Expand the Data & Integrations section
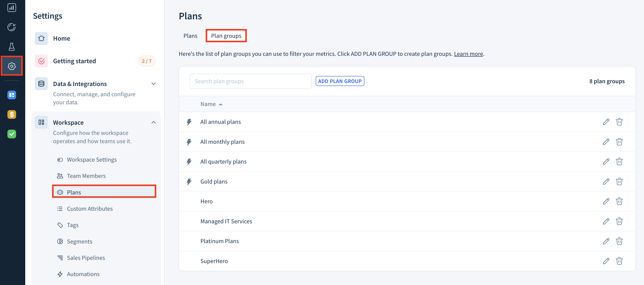Screen dimensions: 644x285 point(154,84)
